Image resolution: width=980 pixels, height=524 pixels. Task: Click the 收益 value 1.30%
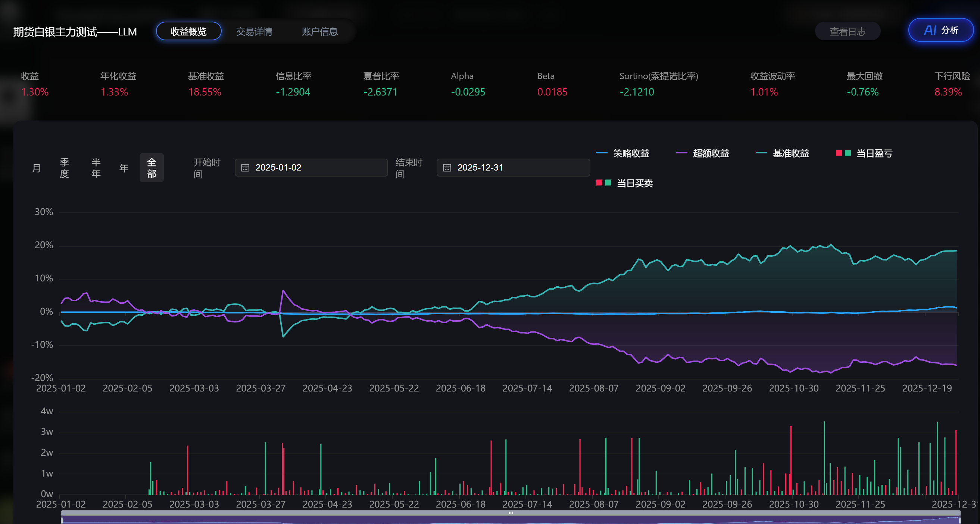(35, 92)
